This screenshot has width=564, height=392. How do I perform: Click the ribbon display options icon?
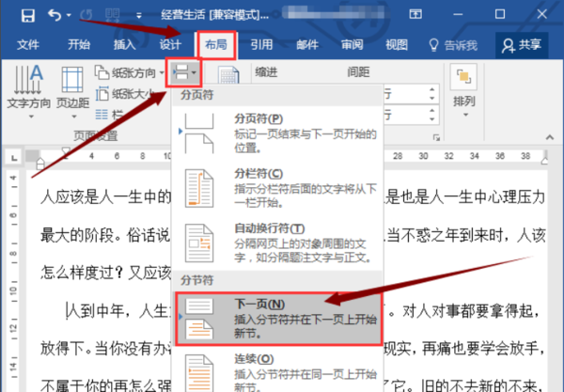point(415,14)
